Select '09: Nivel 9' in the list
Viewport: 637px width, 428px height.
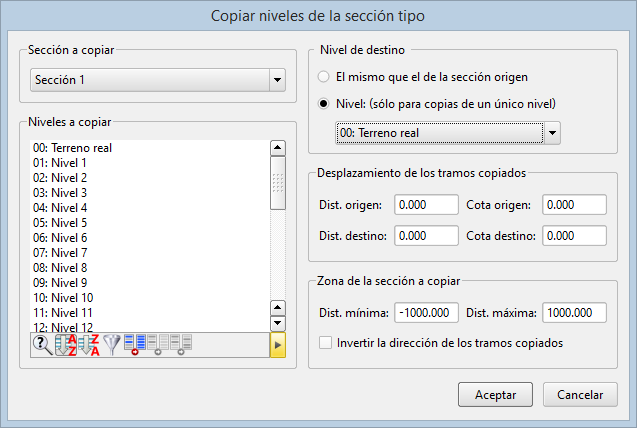click(150, 283)
